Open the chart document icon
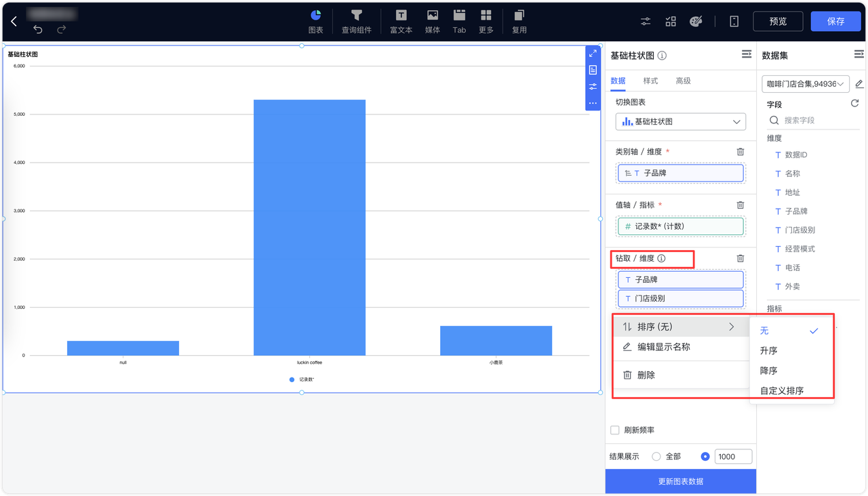Screen dimensions: 868x496 593,70
